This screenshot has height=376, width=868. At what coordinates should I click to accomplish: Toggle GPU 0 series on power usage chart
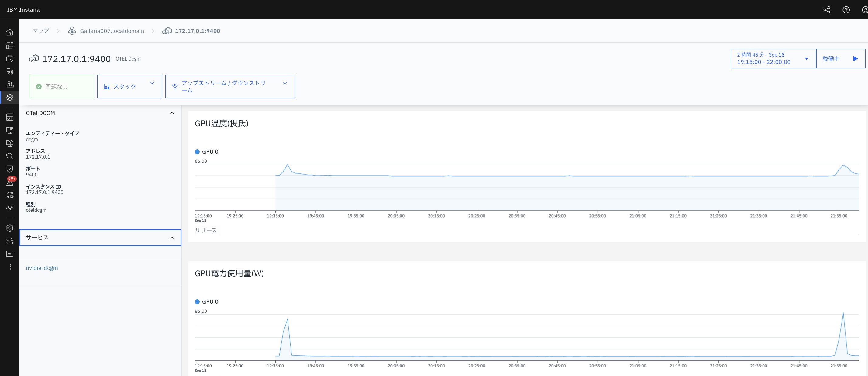point(207,301)
